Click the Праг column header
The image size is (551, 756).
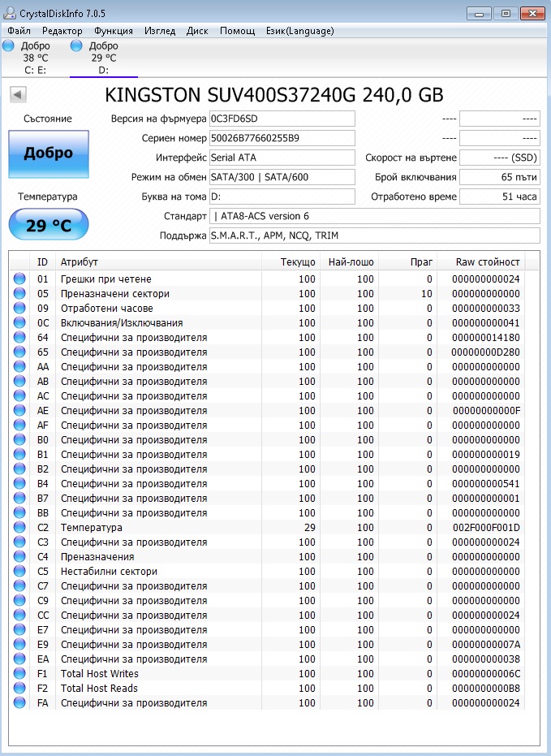(407, 261)
